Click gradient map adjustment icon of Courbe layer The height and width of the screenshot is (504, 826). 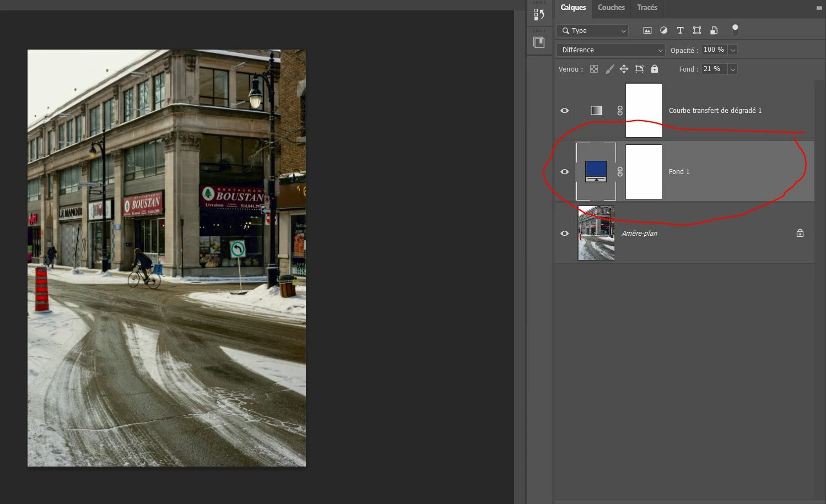click(596, 110)
